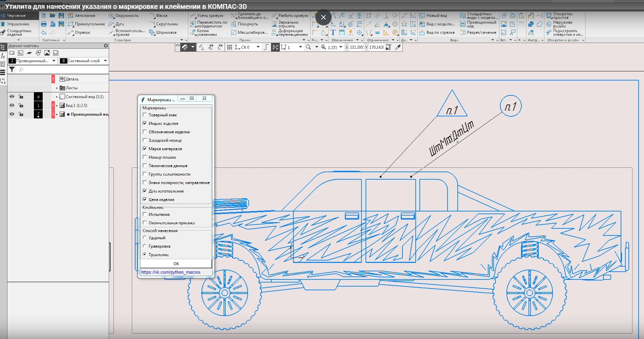Select the text T annotation tool
Image resolution: width=644 pixels, height=339 pixels.
(x=333, y=32)
